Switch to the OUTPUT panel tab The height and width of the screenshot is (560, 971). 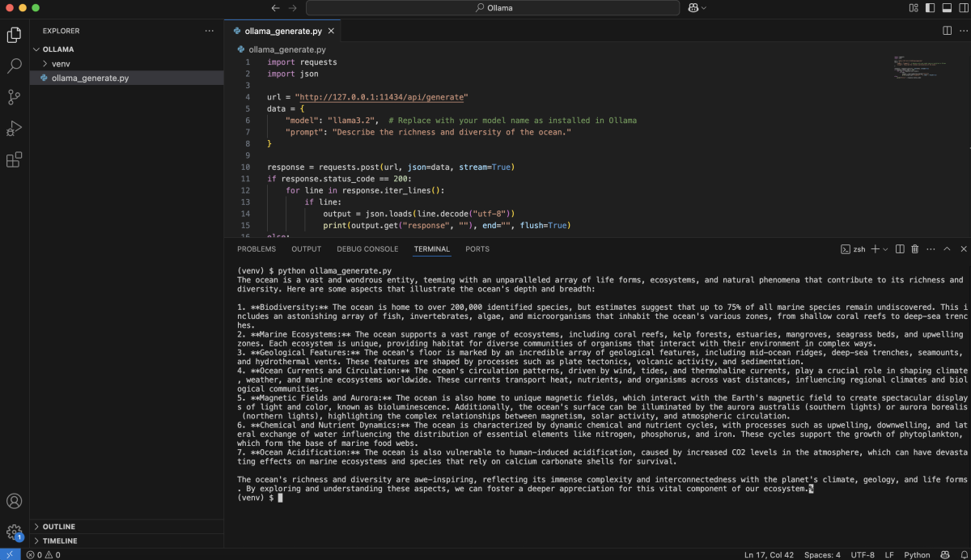point(306,249)
